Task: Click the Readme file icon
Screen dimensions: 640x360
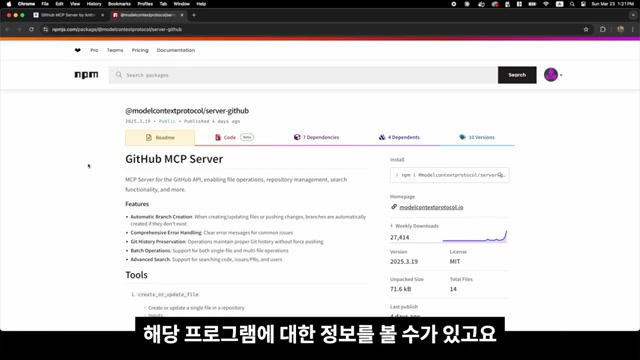Action: 149,138
